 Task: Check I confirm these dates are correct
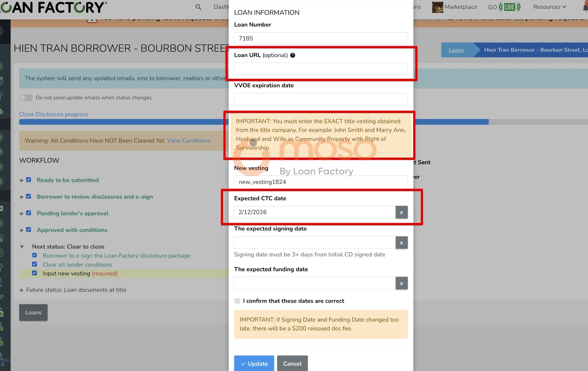(237, 301)
